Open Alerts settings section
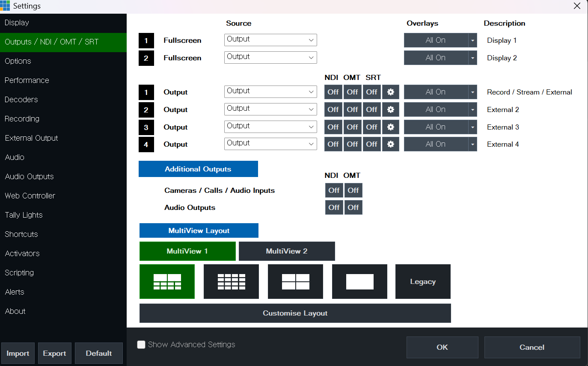588x366 pixels. click(x=63, y=292)
